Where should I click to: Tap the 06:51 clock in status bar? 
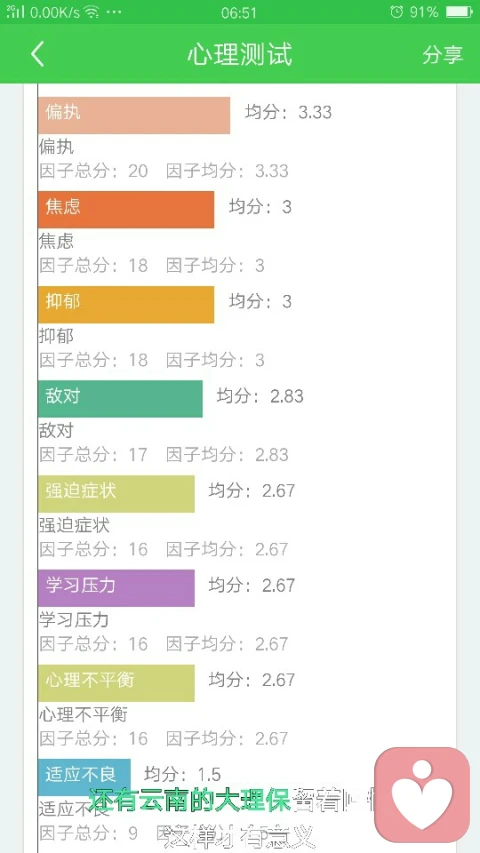coord(239,12)
